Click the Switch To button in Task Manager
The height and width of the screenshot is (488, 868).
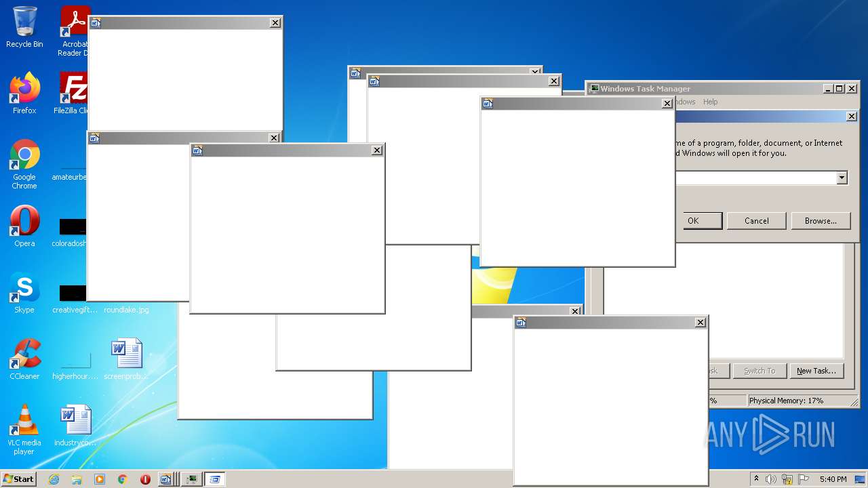[x=759, y=371]
